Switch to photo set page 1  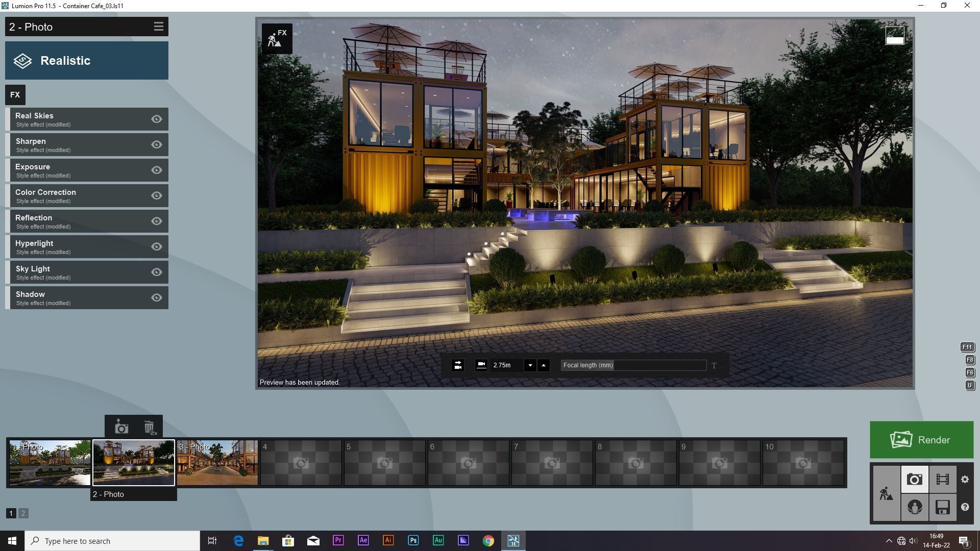pyautogui.click(x=11, y=513)
